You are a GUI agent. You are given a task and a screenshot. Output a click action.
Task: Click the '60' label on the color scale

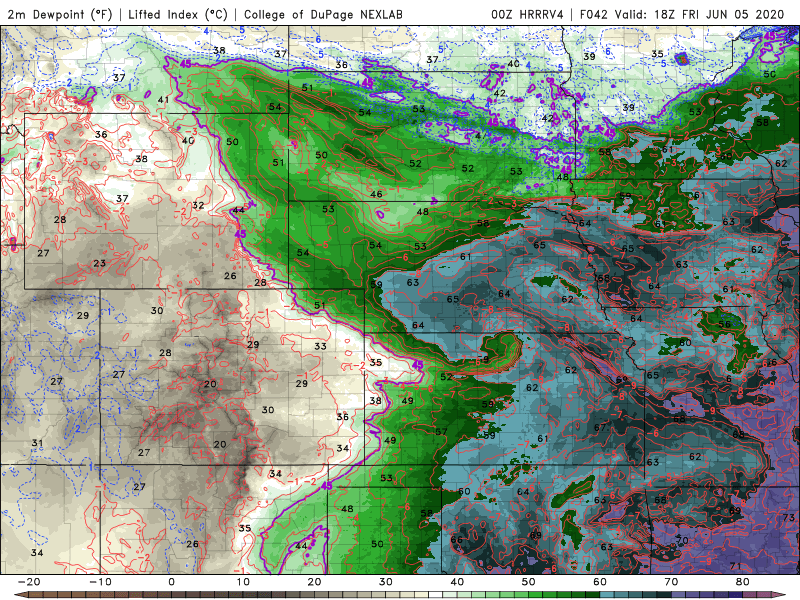click(x=600, y=582)
